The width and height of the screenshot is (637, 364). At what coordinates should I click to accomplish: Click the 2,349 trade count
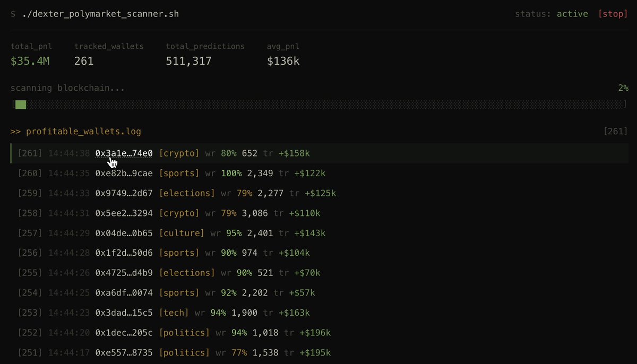tap(260, 173)
